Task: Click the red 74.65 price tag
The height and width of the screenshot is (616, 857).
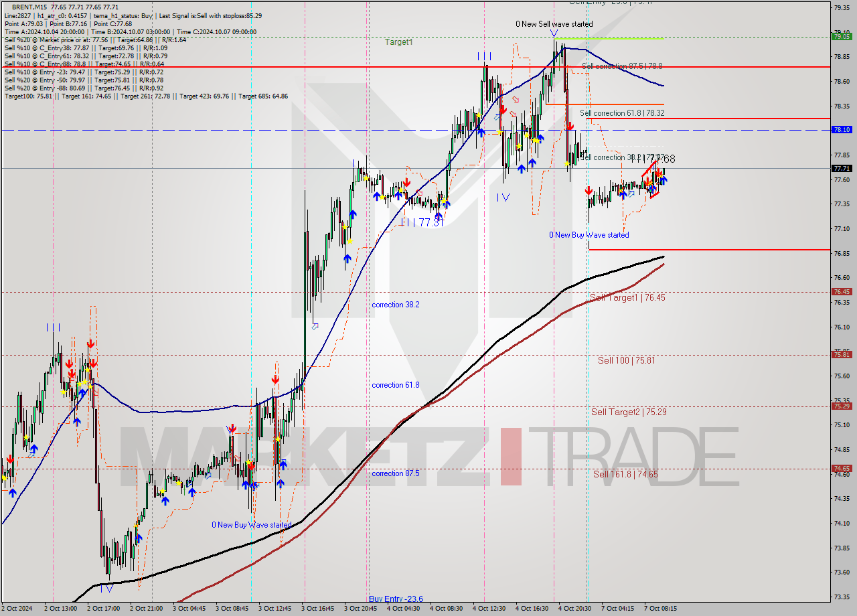Action: pyautogui.click(x=842, y=469)
